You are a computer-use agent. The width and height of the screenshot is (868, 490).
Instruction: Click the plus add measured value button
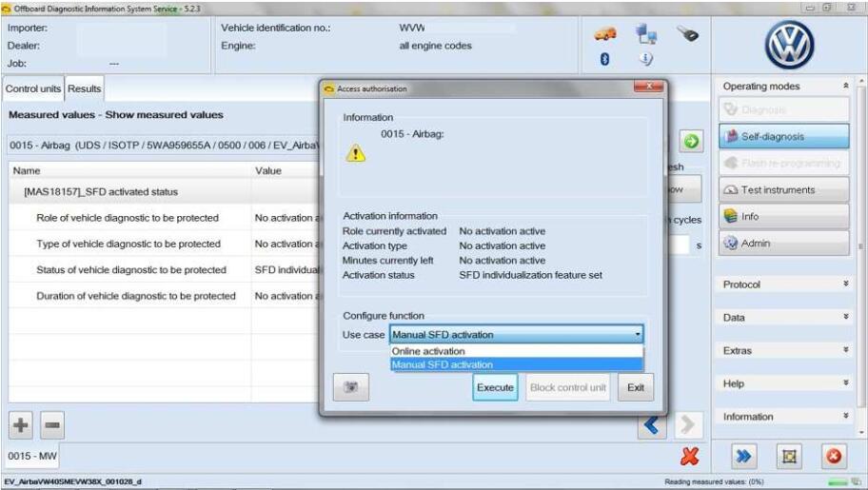(x=21, y=425)
